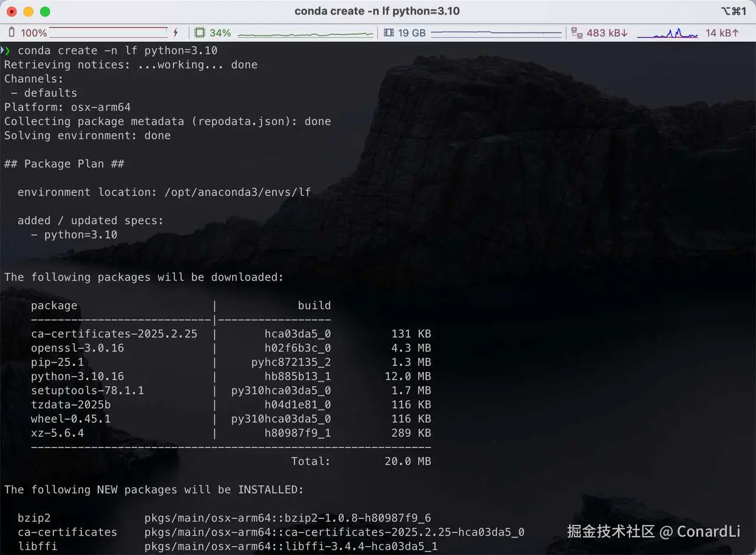
Task: Click the network activity graph
Action: coord(667,33)
